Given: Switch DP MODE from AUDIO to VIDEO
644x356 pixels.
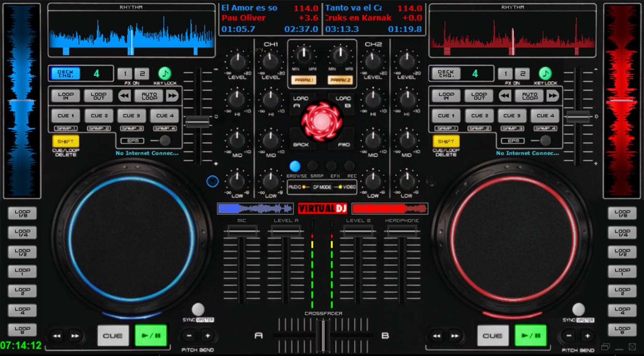Looking at the screenshot, I should [349, 187].
